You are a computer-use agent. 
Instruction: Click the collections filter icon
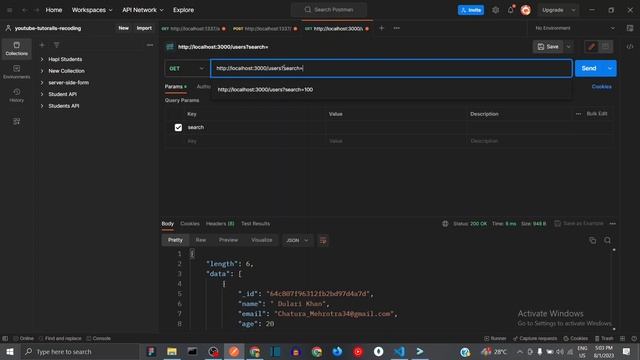tap(56, 45)
